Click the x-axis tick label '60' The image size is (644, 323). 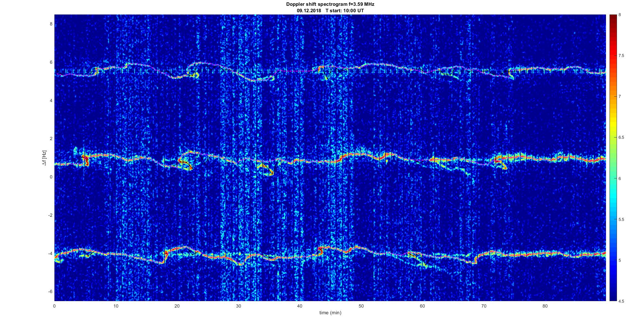[x=422, y=306]
